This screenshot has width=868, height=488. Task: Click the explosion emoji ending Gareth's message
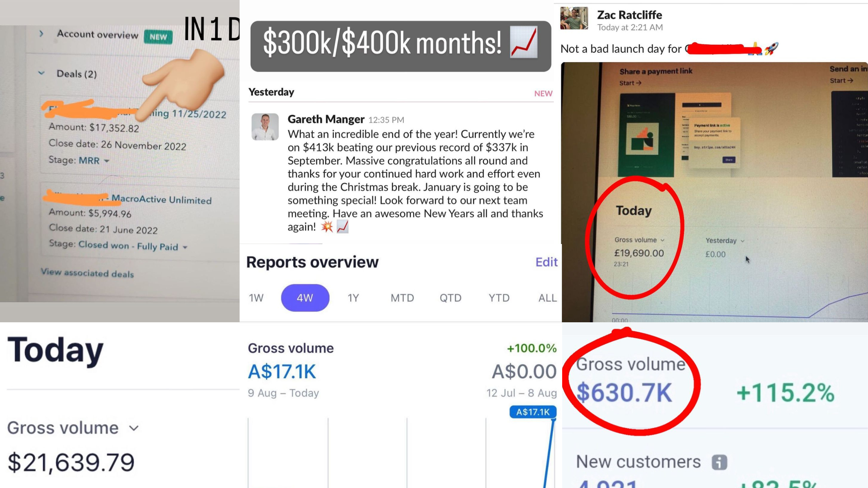click(x=327, y=227)
